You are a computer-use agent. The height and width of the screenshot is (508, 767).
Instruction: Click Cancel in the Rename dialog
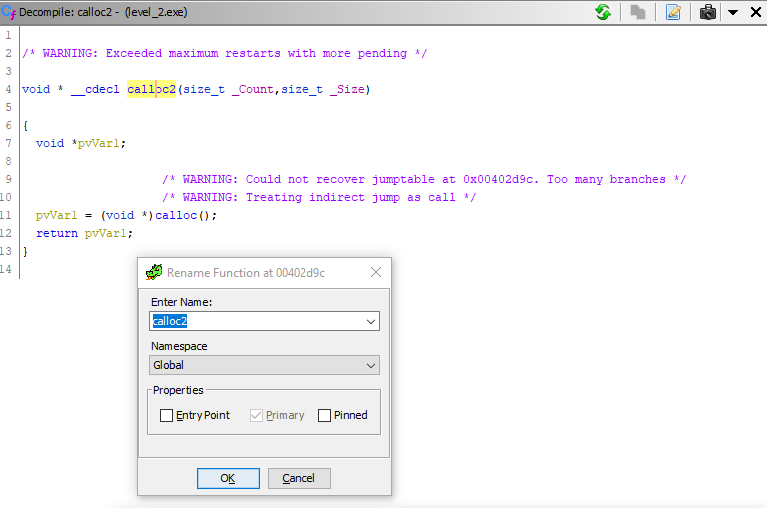click(299, 478)
